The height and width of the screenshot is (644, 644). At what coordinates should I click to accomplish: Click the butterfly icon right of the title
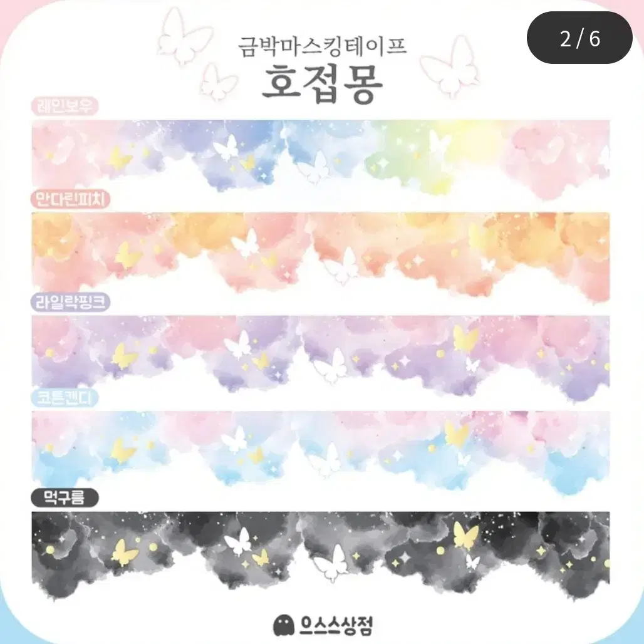click(x=450, y=66)
